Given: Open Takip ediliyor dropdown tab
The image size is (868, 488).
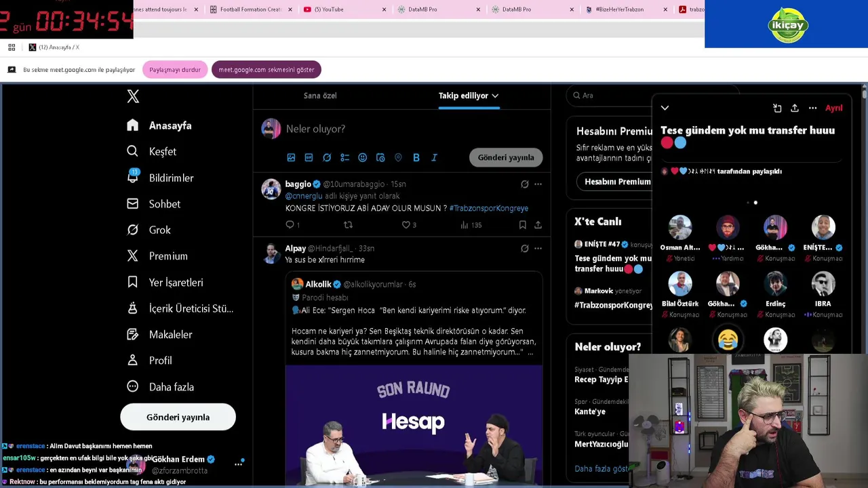Looking at the screenshot, I should tap(469, 96).
